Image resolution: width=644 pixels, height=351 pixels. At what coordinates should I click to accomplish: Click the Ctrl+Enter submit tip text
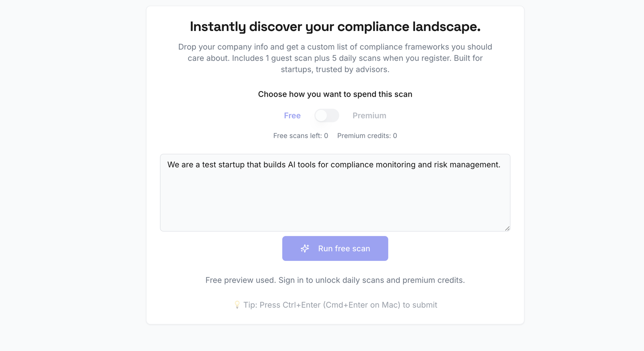tap(340, 305)
